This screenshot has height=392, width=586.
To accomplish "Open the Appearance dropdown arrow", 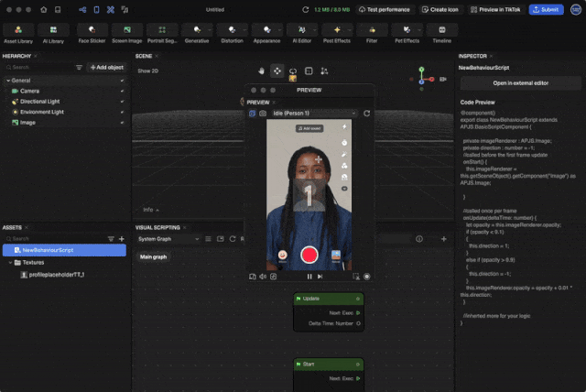I will tap(280, 30).
